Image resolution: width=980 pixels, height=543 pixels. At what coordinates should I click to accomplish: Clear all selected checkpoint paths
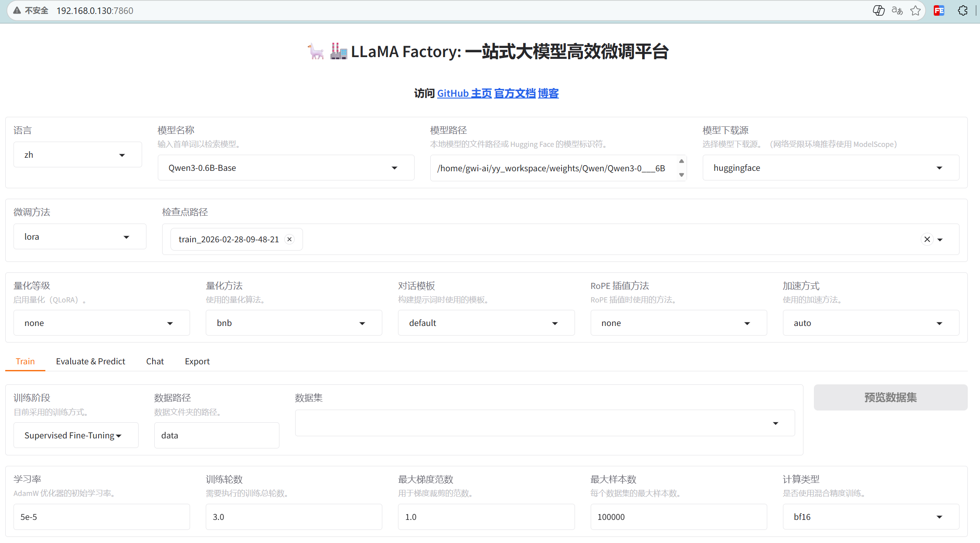click(x=927, y=239)
